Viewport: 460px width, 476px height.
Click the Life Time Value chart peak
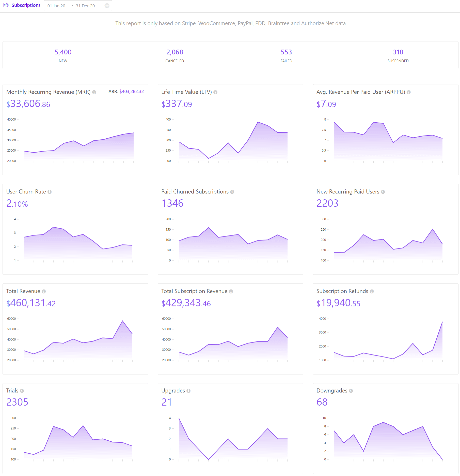(x=258, y=122)
